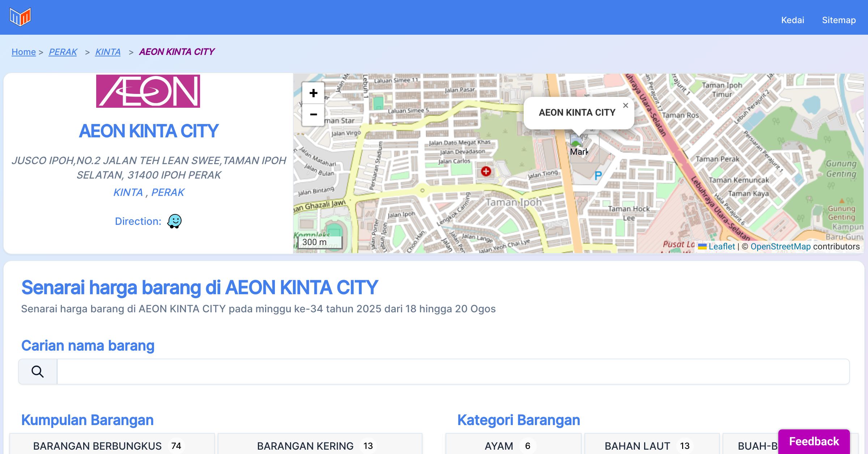Click the search magnifier icon
Image resolution: width=868 pixels, height=454 pixels.
(x=38, y=372)
